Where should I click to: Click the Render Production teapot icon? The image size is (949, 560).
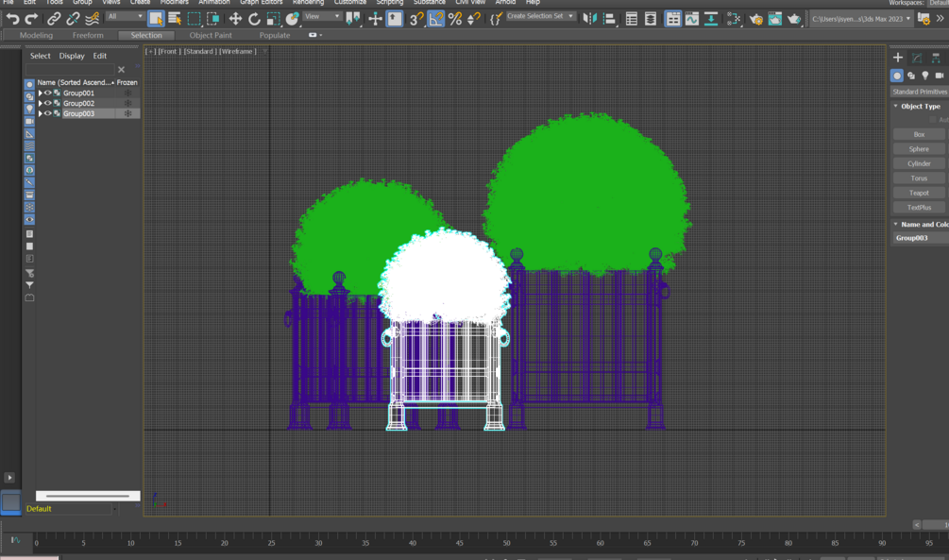[794, 19]
